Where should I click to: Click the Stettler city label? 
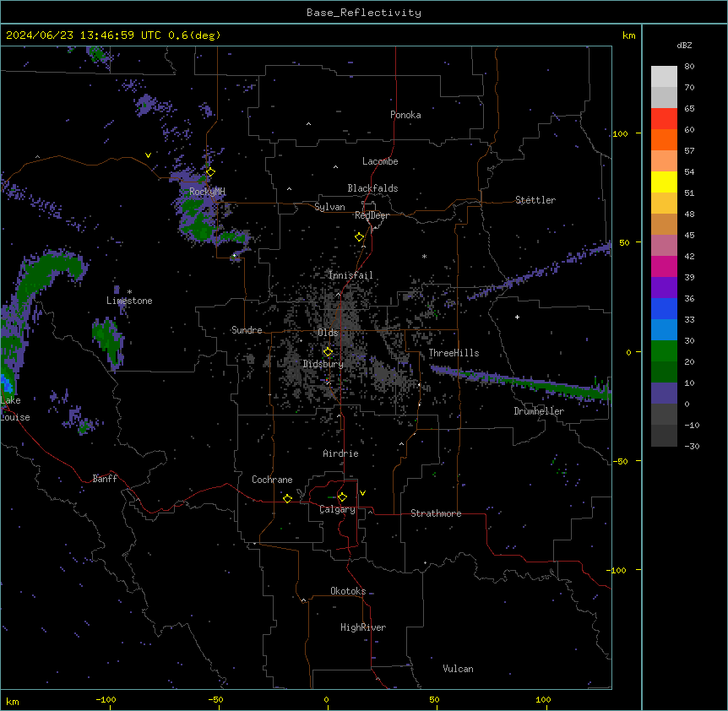click(535, 200)
